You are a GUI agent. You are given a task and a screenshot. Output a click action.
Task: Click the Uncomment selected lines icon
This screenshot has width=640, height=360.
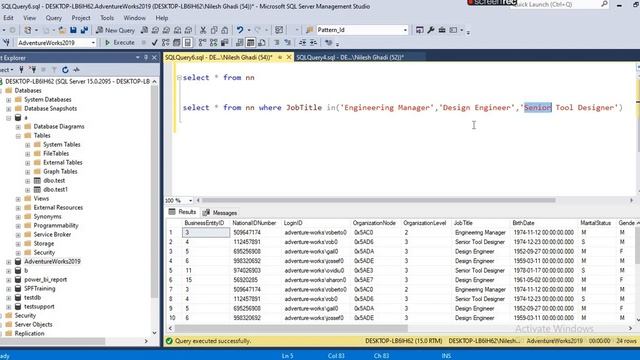288,42
